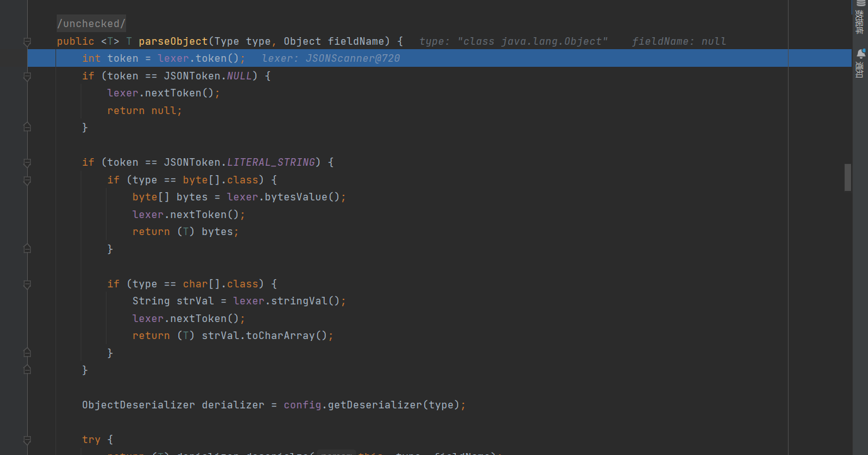Click 'Type type' parameter in signature
This screenshot has width=868, height=455.
coord(243,42)
